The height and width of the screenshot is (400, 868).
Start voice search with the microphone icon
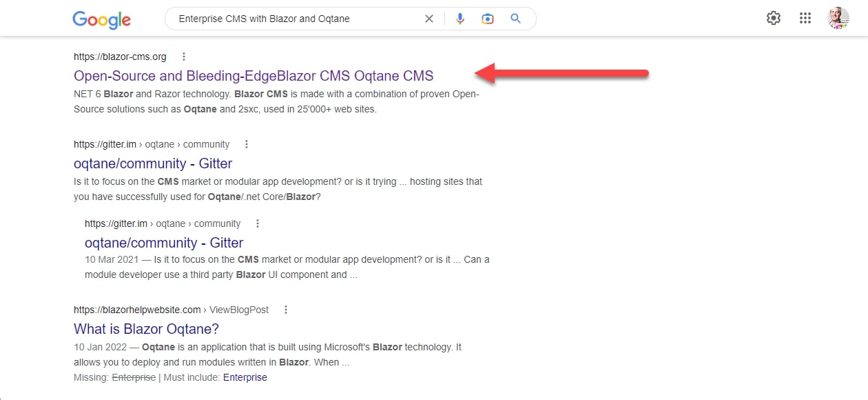click(x=460, y=19)
